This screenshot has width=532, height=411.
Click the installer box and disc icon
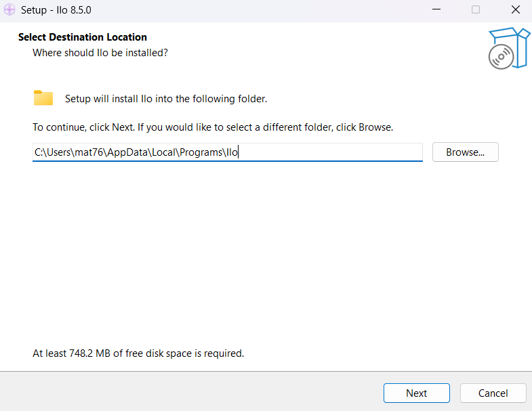pyautogui.click(x=509, y=48)
